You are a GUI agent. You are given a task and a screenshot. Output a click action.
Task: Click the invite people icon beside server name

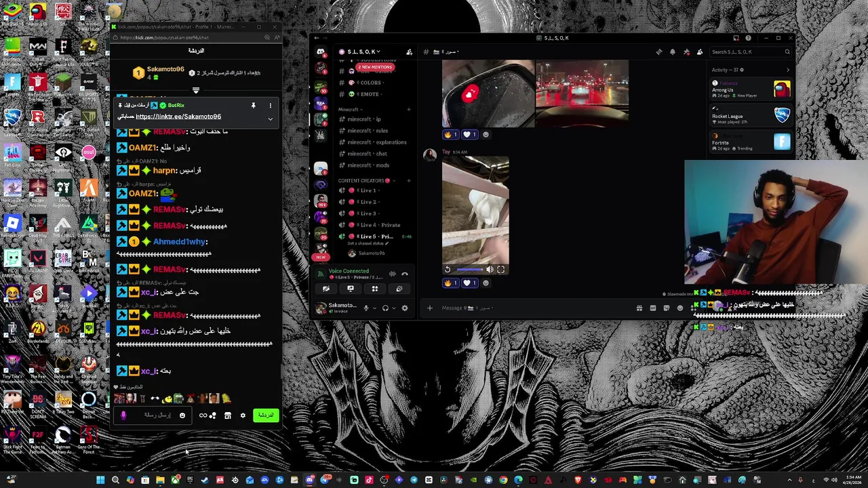(x=409, y=52)
